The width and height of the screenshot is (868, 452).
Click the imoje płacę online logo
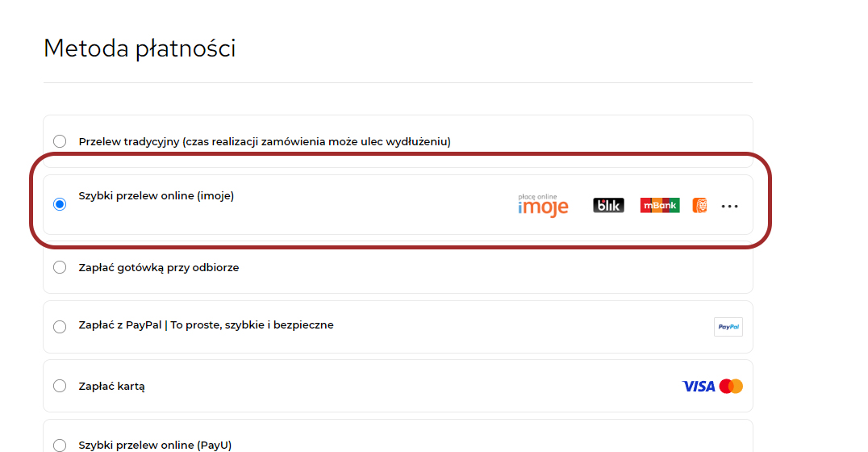[x=543, y=206]
